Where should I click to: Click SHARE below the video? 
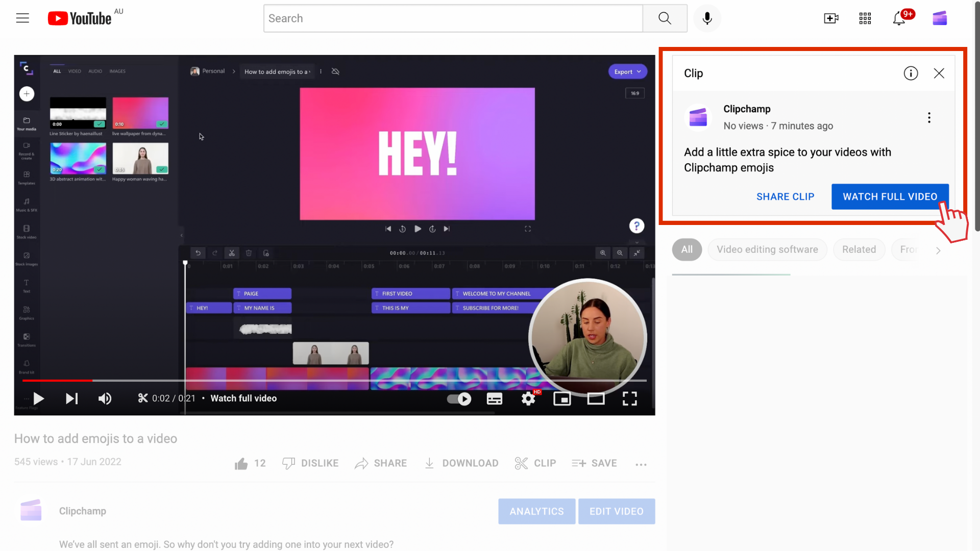pos(381,463)
